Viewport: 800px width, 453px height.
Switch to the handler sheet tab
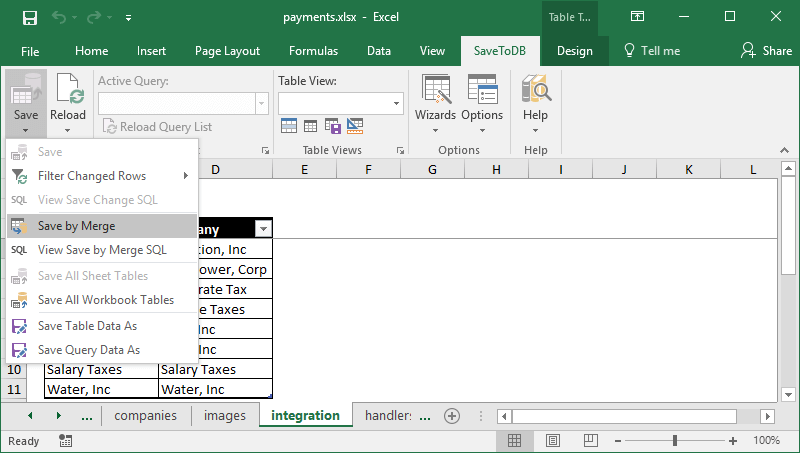pos(388,416)
